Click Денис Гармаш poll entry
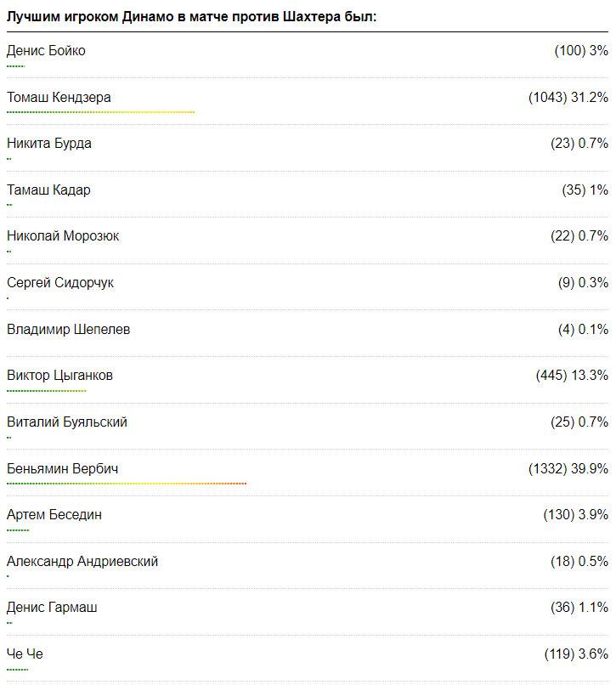 (x=52, y=608)
